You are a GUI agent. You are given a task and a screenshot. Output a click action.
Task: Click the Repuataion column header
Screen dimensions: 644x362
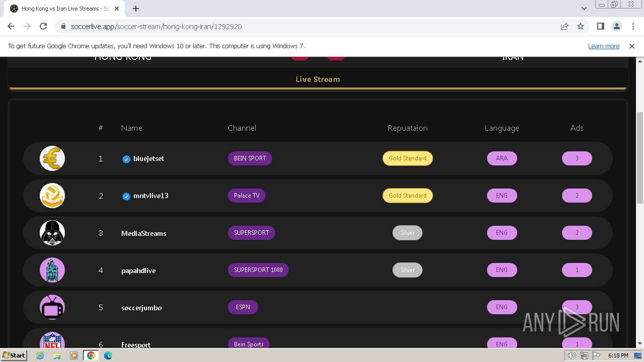click(408, 128)
